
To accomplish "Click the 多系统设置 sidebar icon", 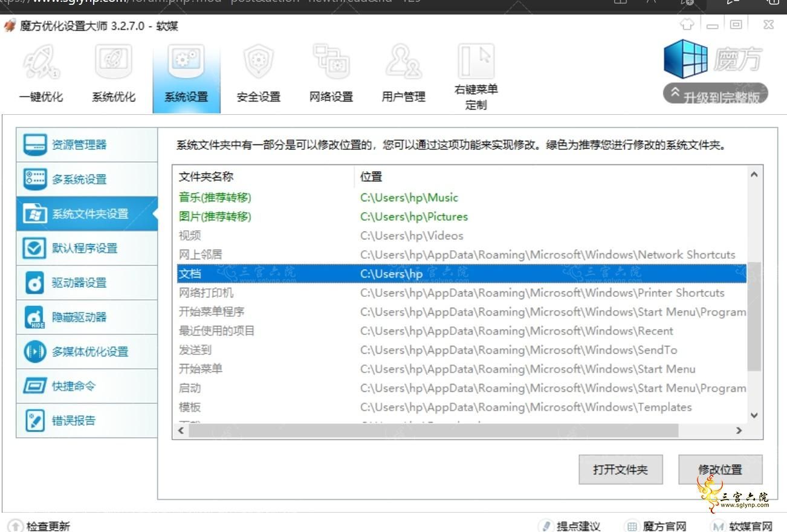I will click(x=34, y=179).
